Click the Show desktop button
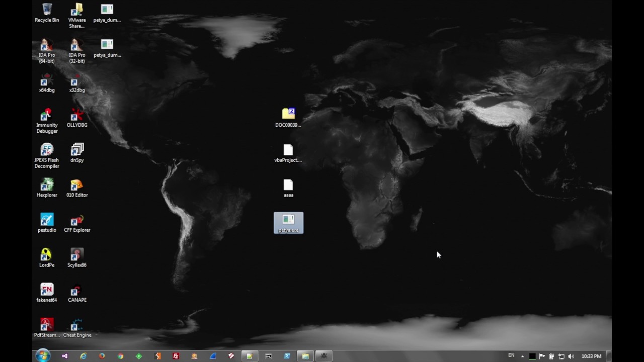Viewport: 644px width, 362px height. tap(608, 356)
